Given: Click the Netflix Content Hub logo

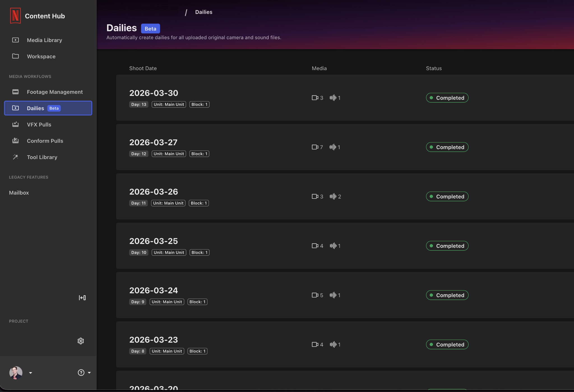Looking at the screenshot, I should 15,16.
